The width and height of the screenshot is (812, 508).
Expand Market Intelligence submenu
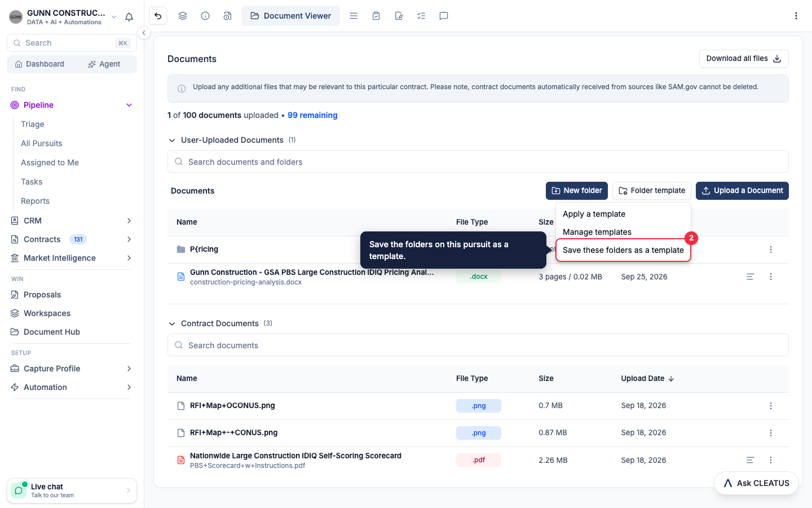point(129,258)
